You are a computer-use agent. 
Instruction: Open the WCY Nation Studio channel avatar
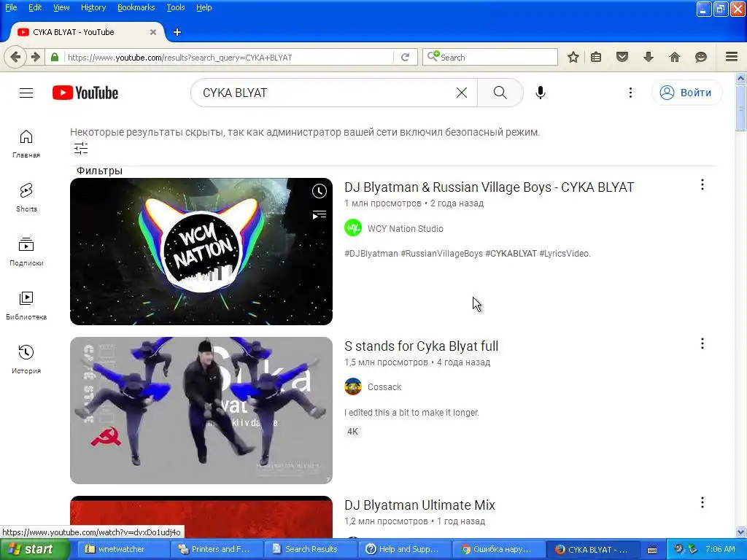click(x=353, y=228)
